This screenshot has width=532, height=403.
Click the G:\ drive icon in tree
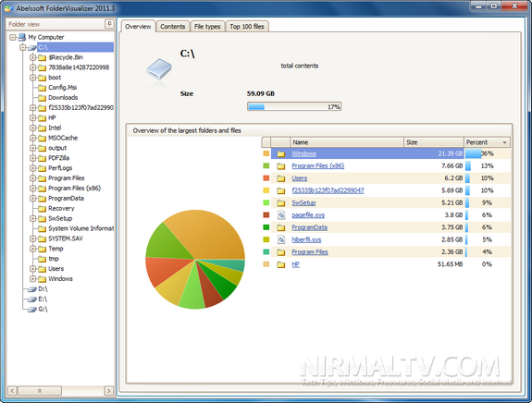32,309
